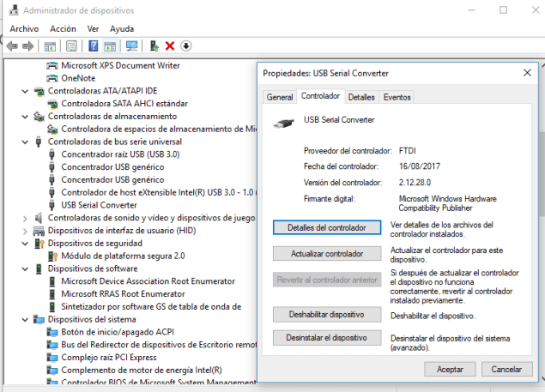Open the Archivo menu
Image resolution: width=545 pixels, height=392 pixels.
click(24, 28)
